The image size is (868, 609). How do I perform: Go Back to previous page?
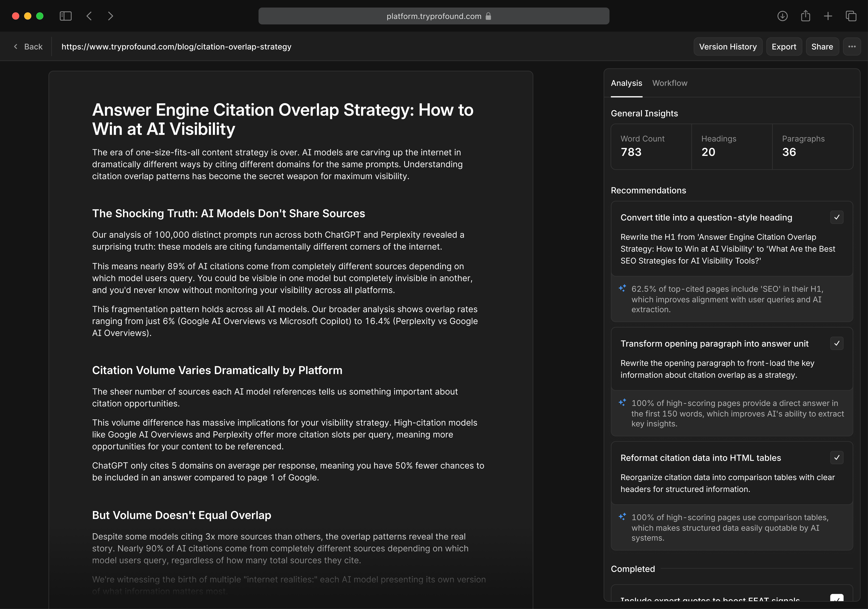pyautogui.click(x=28, y=47)
